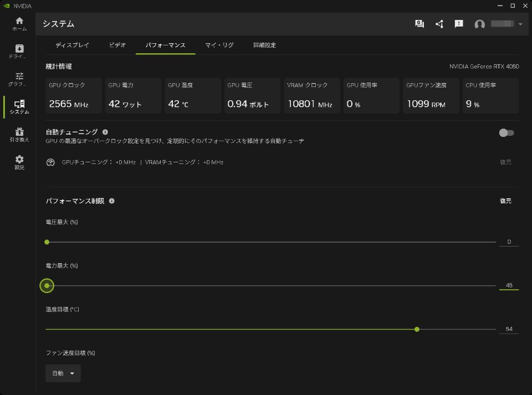Click the GPU 電圧 0.94 ボルト card

[x=252, y=96]
